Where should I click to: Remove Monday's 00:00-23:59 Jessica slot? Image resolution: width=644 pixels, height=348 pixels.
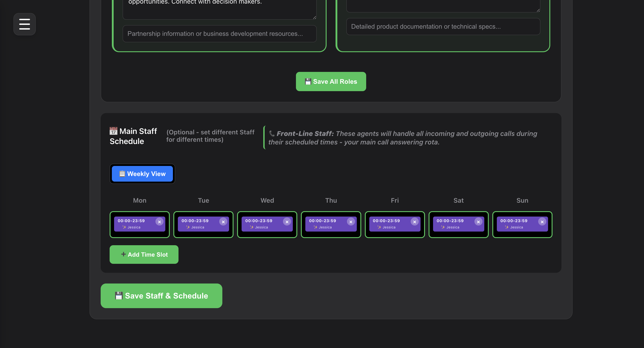159,222
